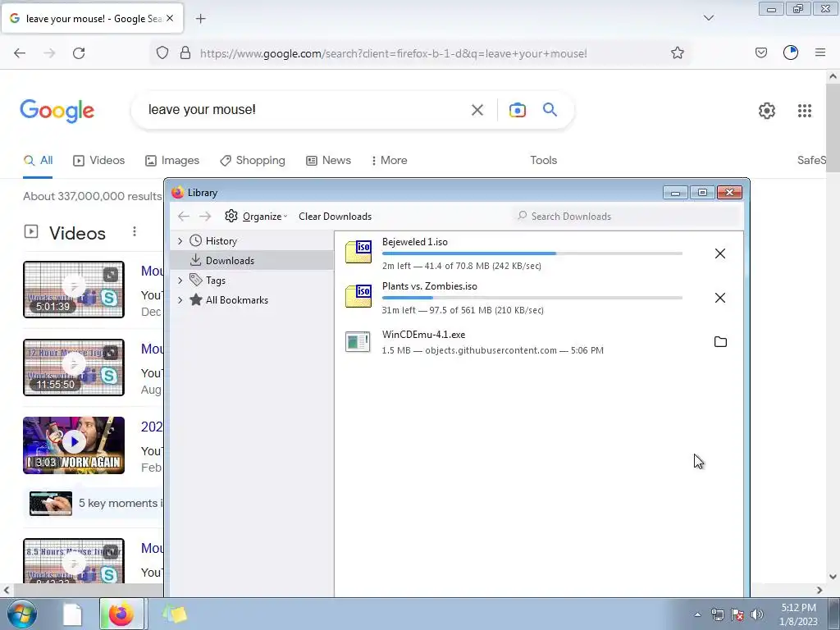Switch to the News search tab
840x630 pixels.
328,161
